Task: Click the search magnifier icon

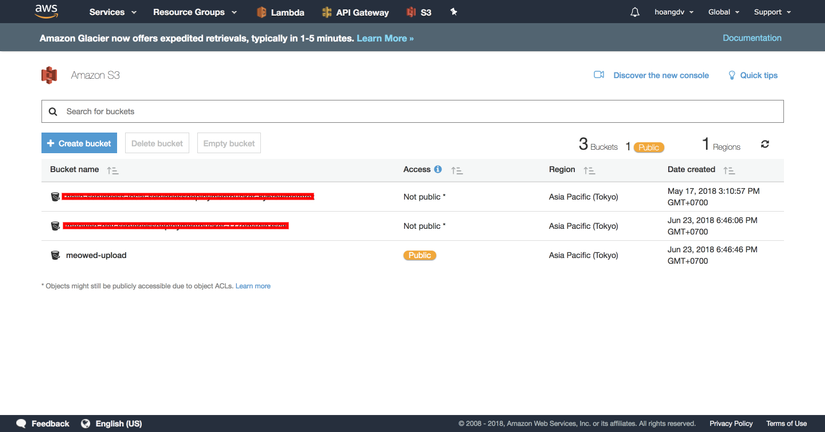Action: coord(53,112)
